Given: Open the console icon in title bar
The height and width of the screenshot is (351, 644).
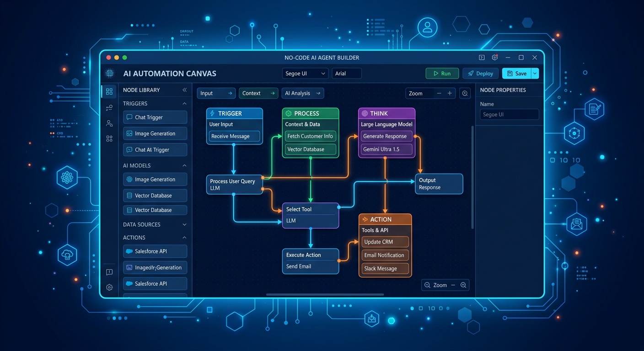Looking at the screenshot, I should (x=482, y=58).
